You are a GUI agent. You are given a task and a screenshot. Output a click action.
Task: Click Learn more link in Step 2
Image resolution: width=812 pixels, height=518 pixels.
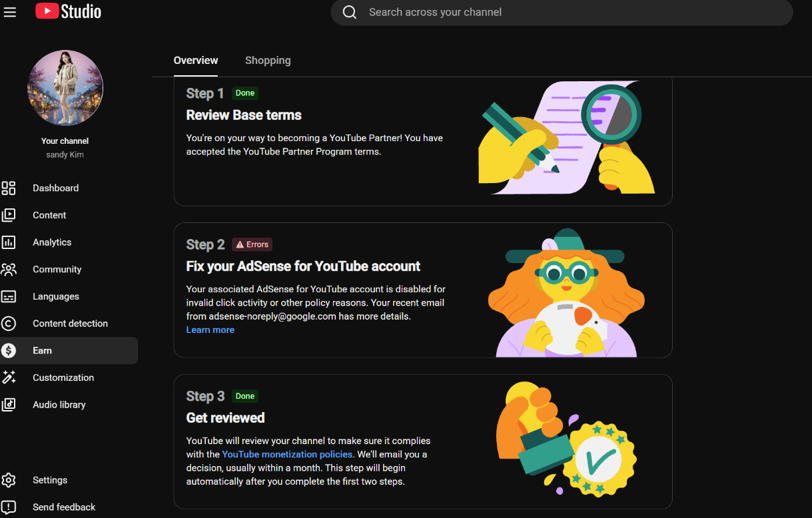210,330
